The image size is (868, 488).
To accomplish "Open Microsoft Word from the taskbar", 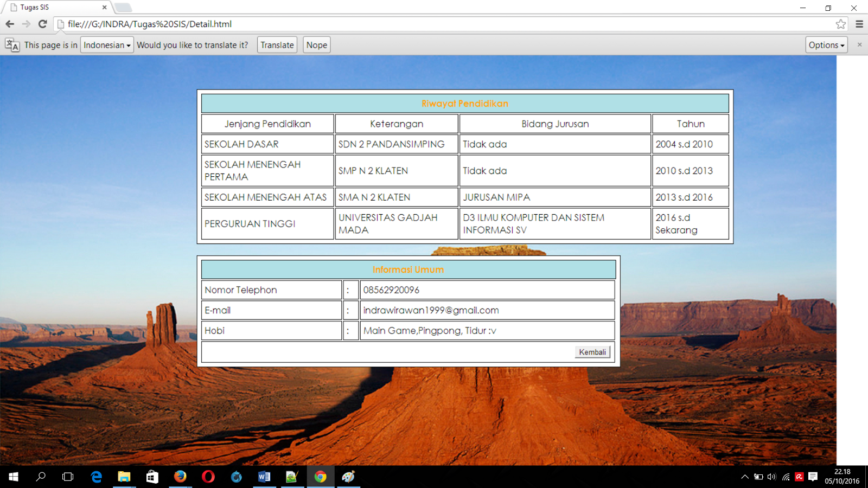I will pyautogui.click(x=265, y=477).
